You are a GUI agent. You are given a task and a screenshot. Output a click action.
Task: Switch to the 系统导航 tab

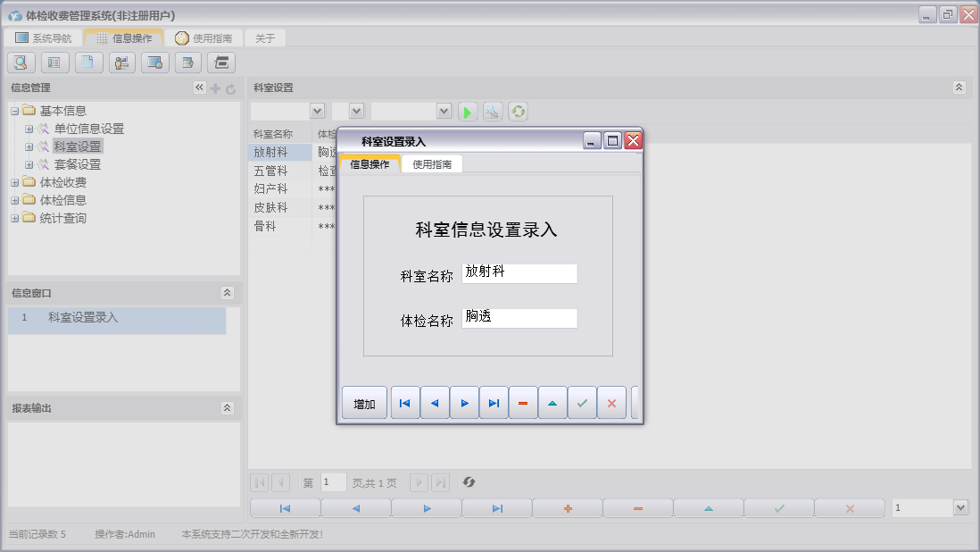click(x=44, y=38)
